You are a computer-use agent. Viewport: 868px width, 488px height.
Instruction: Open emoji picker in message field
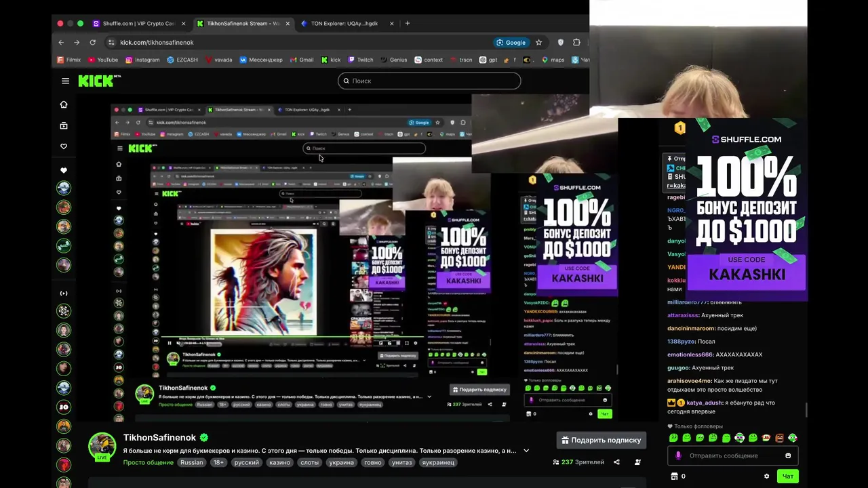tap(788, 455)
